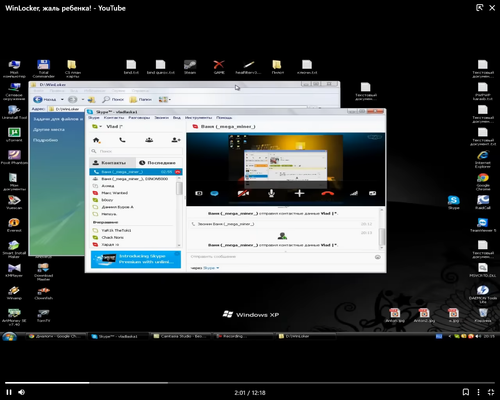Open the TeamViewer 5 desktop icon
This screenshot has width=500, height=400.
483,225
